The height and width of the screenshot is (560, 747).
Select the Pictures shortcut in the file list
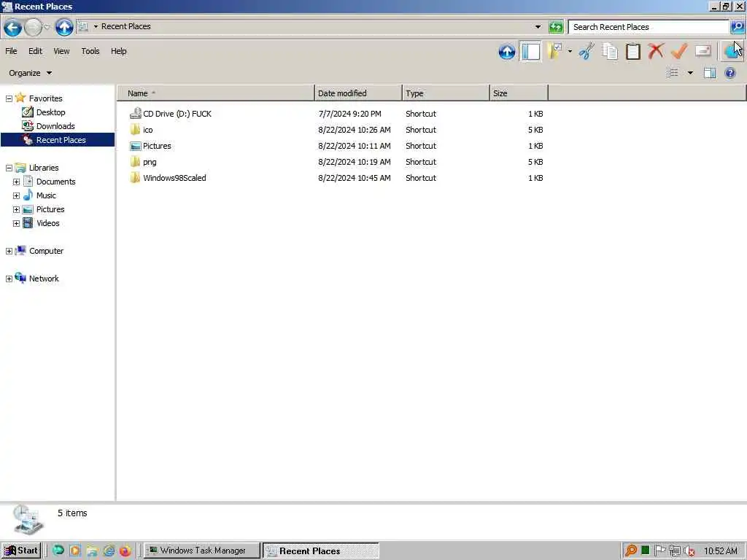[x=150, y=146]
